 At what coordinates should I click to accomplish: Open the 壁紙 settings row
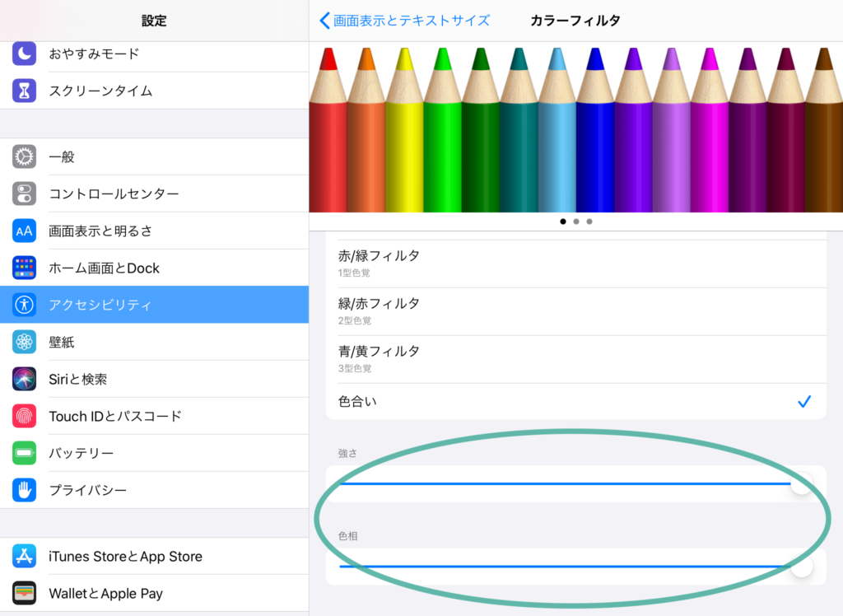[154, 342]
